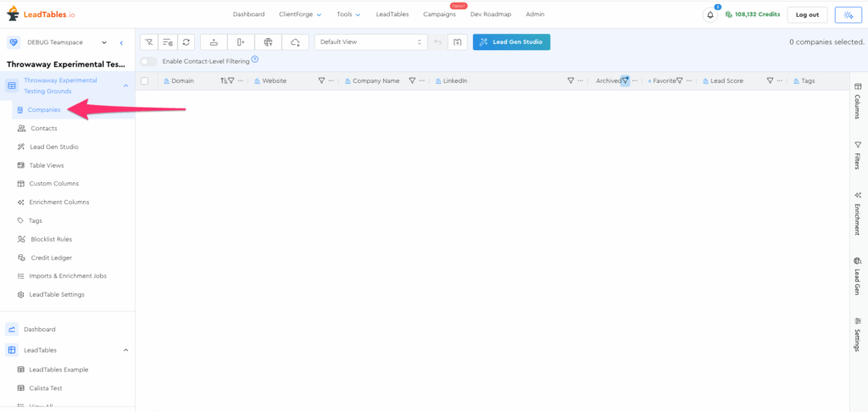The width and height of the screenshot is (868, 412).
Task: Open Campaigns in the top navigation
Action: pyautogui.click(x=439, y=14)
